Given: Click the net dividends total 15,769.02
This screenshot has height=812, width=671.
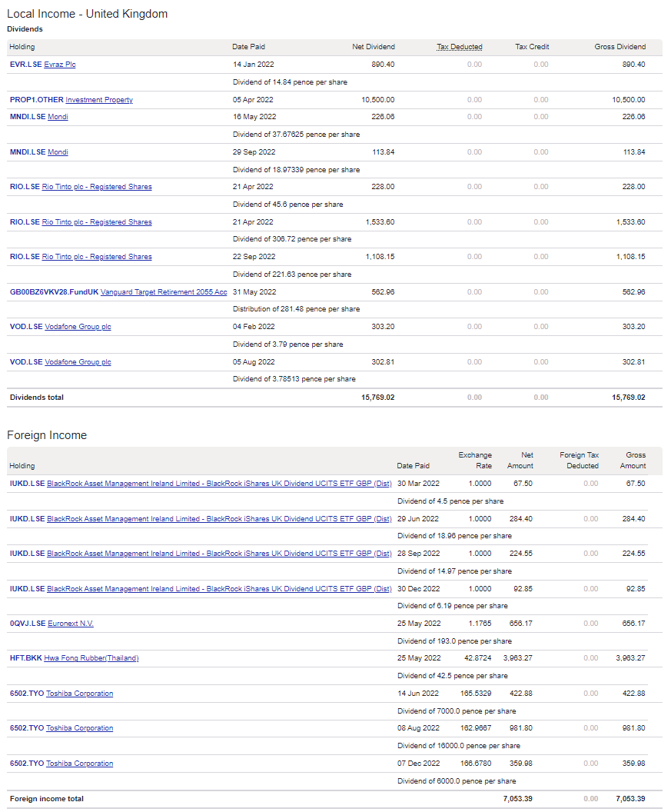Looking at the screenshot, I should pos(377,398).
